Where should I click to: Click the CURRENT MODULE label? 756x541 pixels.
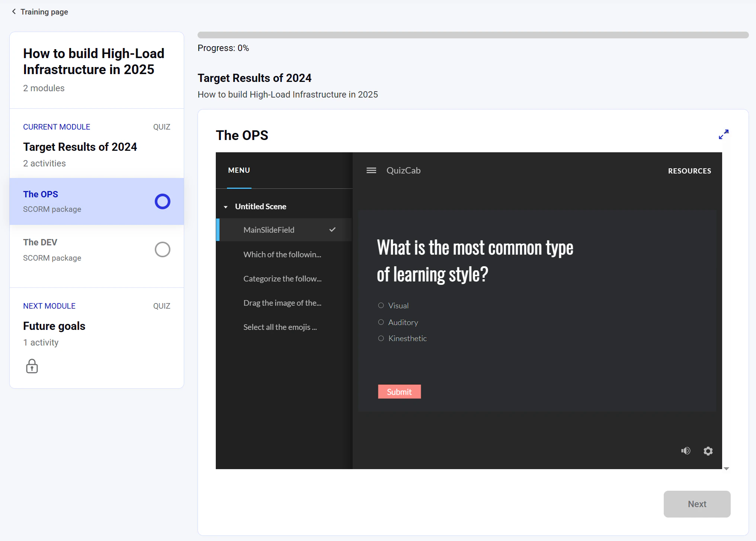coord(57,127)
